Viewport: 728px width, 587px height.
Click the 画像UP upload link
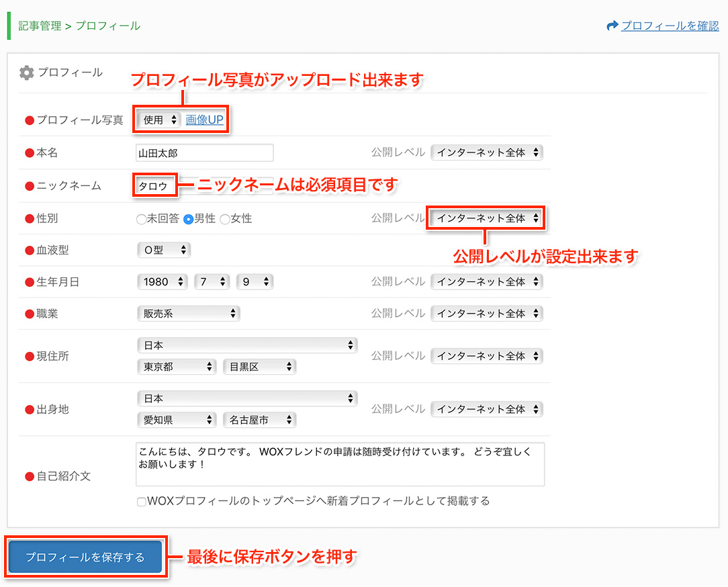point(203,119)
